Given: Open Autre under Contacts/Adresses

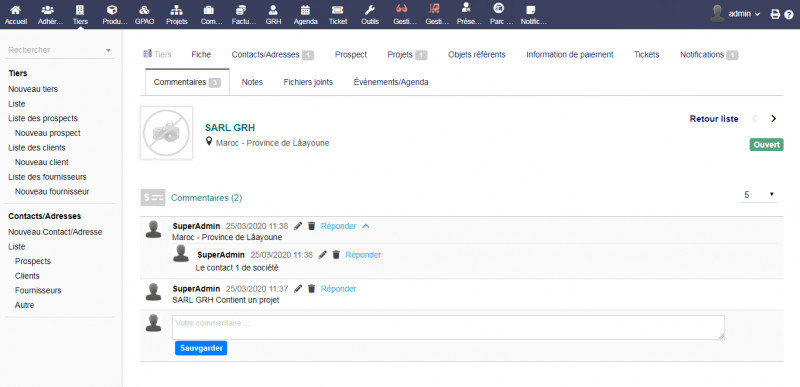Looking at the screenshot, I should click(x=24, y=305).
